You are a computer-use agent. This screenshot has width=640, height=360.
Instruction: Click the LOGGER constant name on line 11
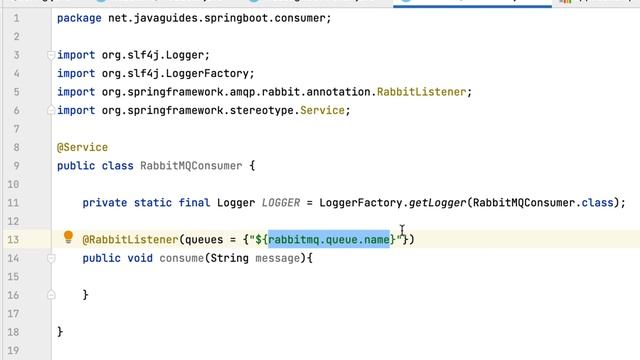(x=281, y=203)
